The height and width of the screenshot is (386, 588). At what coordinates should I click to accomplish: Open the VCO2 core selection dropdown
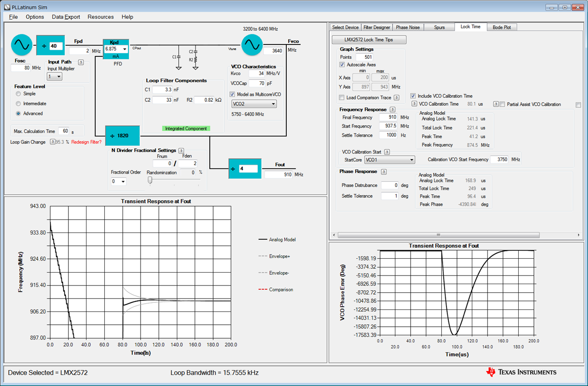coord(254,104)
